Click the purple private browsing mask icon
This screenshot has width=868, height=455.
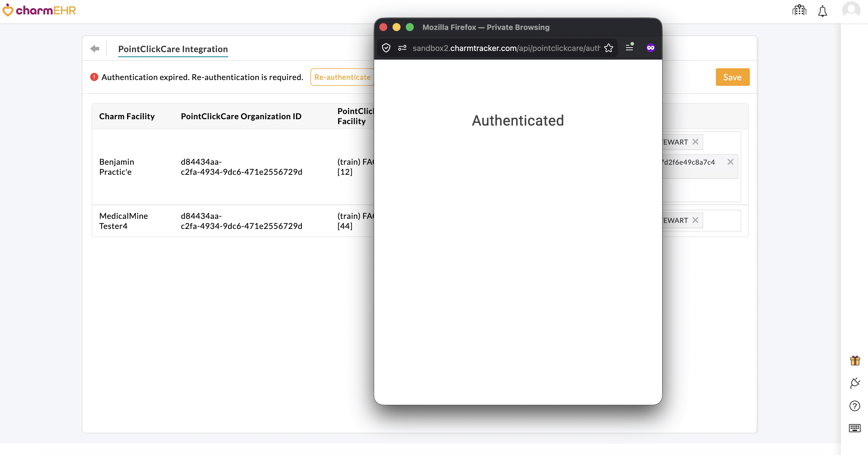tap(651, 48)
